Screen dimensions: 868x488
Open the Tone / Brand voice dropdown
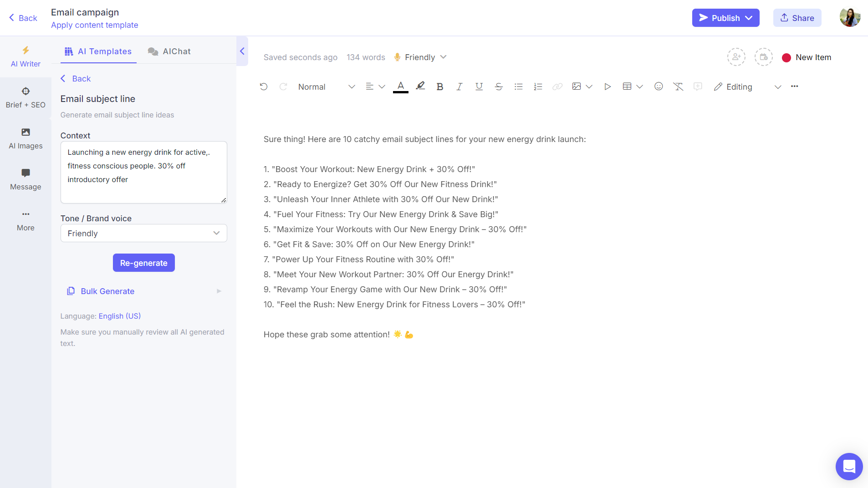point(143,233)
